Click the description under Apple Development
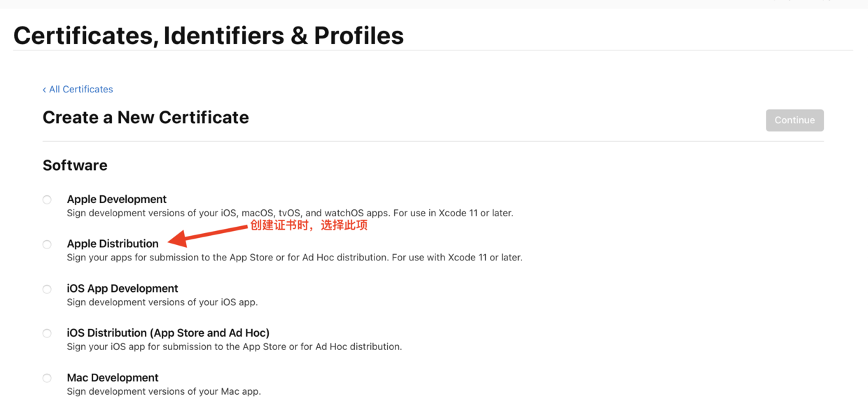 pyautogui.click(x=290, y=213)
